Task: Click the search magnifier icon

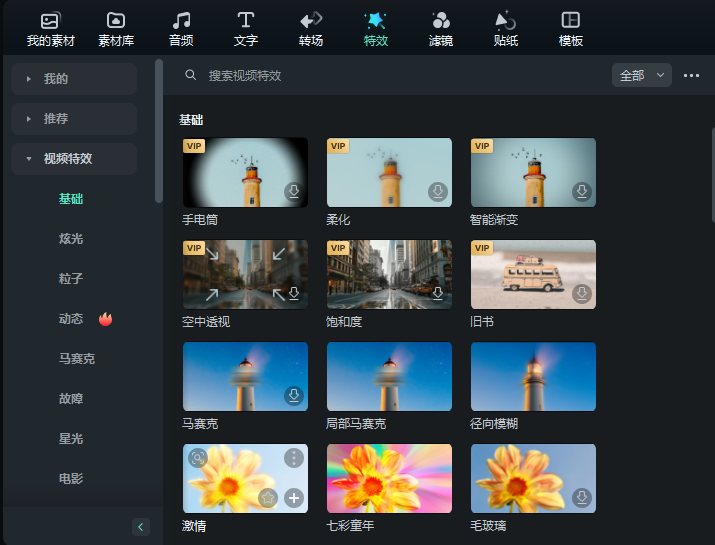Action: (x=191, y=75)
